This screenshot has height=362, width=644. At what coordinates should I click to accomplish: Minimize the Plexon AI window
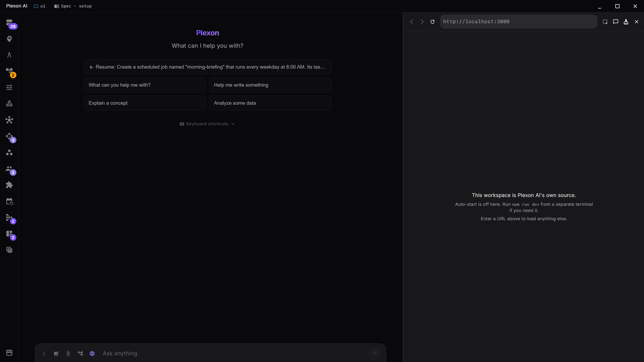click(x=599, y=6)
